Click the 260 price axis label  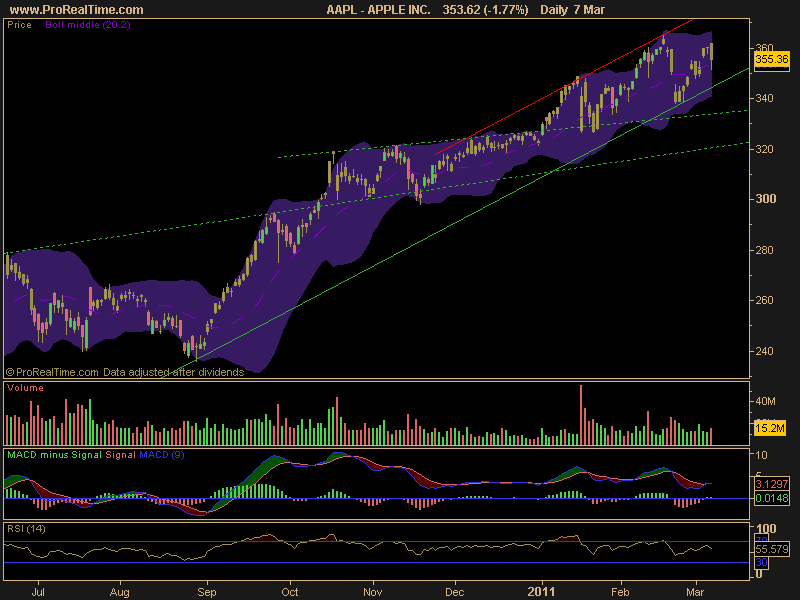click(x=764, y=300)
